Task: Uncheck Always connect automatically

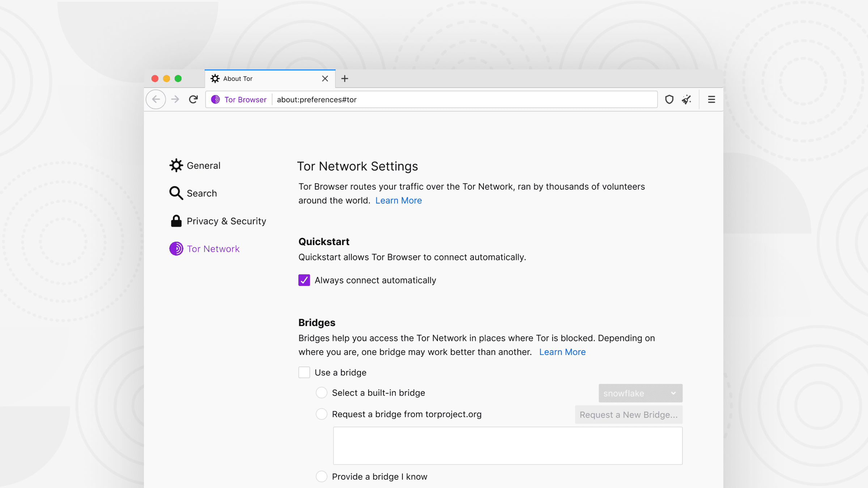Action: [x=304, y=280]
